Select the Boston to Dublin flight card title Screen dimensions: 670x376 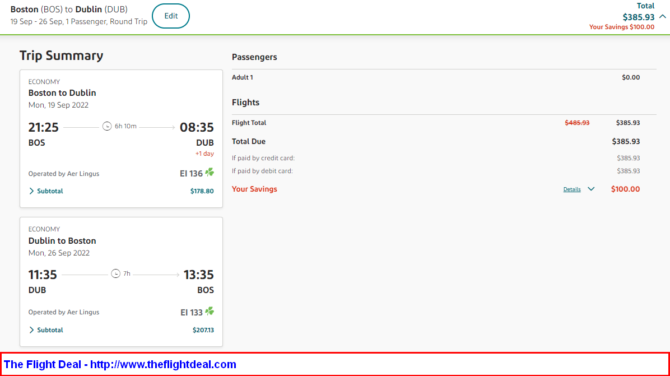point(62,93)
